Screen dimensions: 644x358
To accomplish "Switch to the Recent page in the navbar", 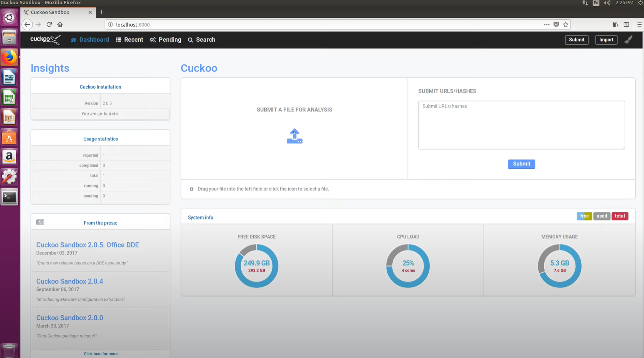I will [129, 39].
